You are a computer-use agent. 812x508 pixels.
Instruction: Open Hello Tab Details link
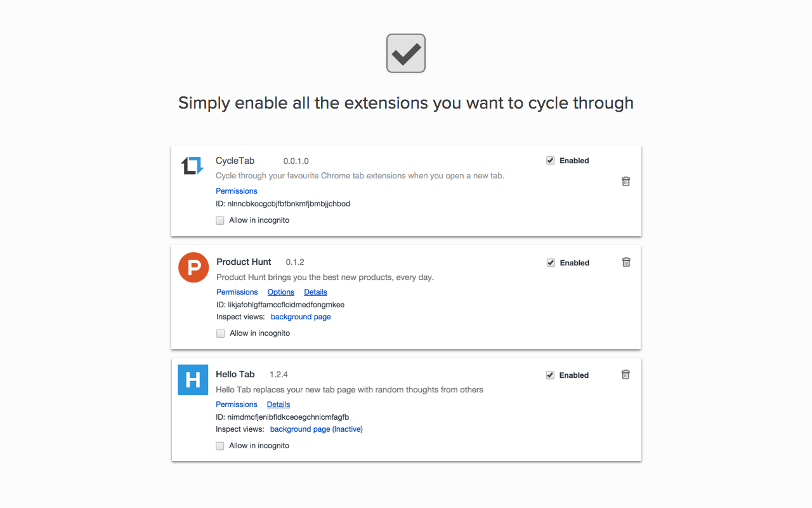278,404
